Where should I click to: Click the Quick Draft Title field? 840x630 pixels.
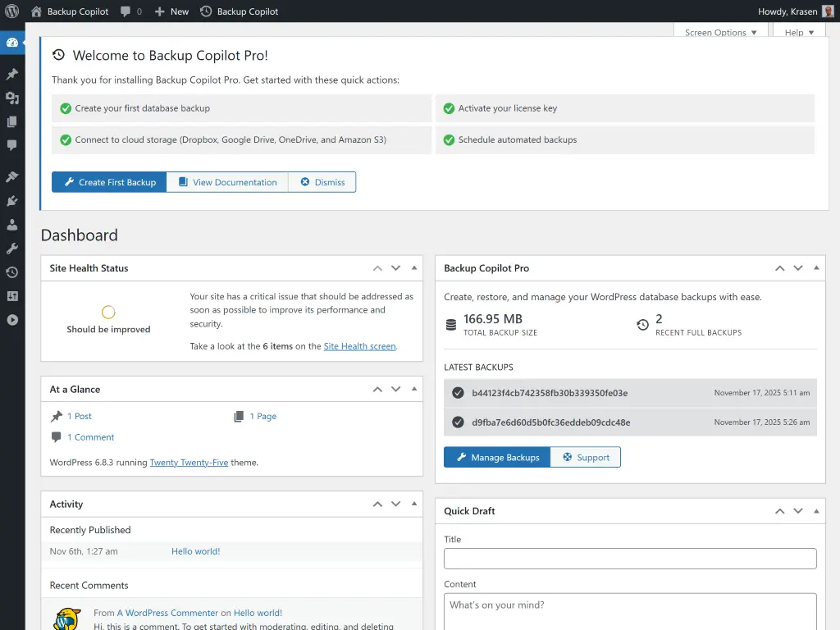pos(629,558)
